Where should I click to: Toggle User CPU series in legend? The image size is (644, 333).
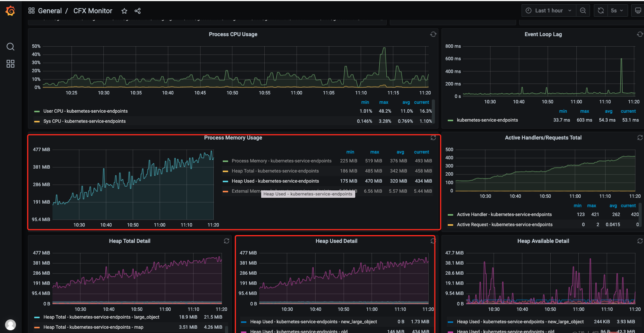pos(86,111)
